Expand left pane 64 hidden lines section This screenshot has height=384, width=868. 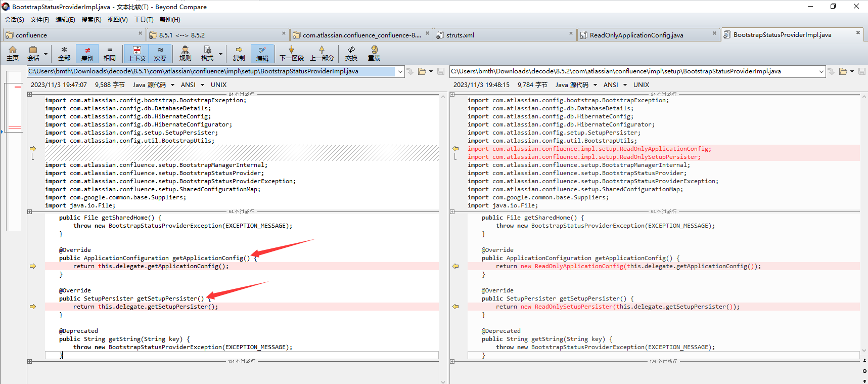coord(30,211)
